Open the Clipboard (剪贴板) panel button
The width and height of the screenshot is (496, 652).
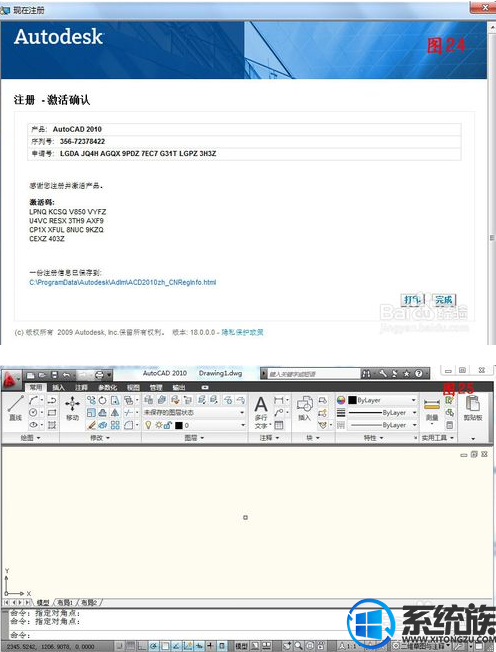click(473, 408)
